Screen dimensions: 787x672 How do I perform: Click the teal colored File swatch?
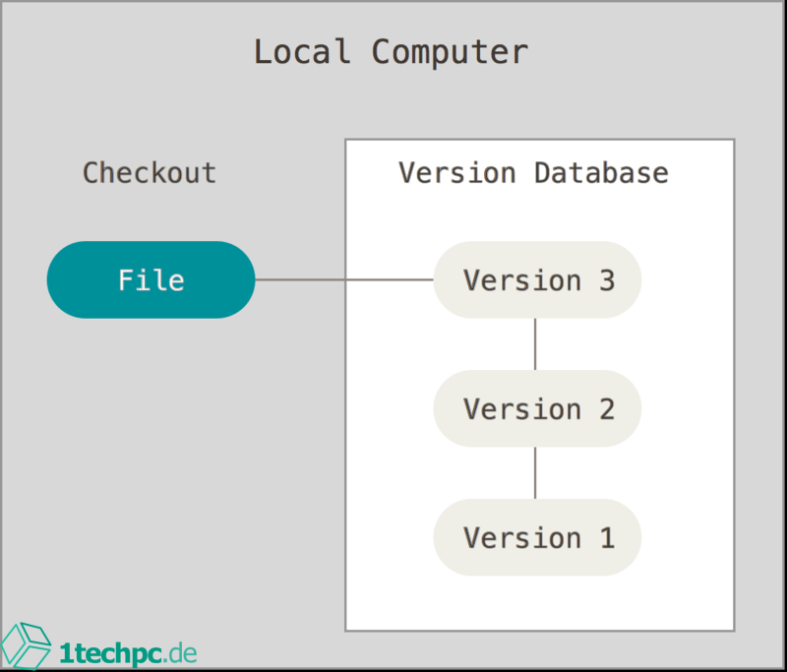(x=150, y=279)
